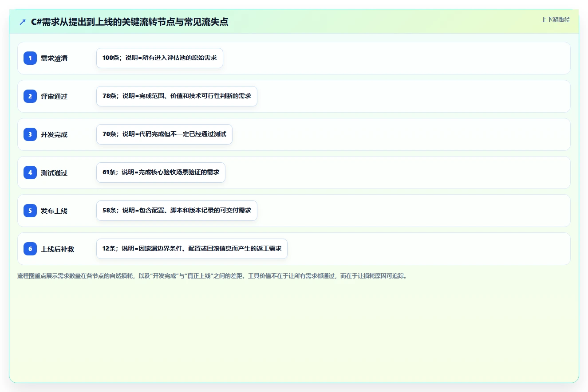Select the 开发完成 step label

(x=54, y=134)
